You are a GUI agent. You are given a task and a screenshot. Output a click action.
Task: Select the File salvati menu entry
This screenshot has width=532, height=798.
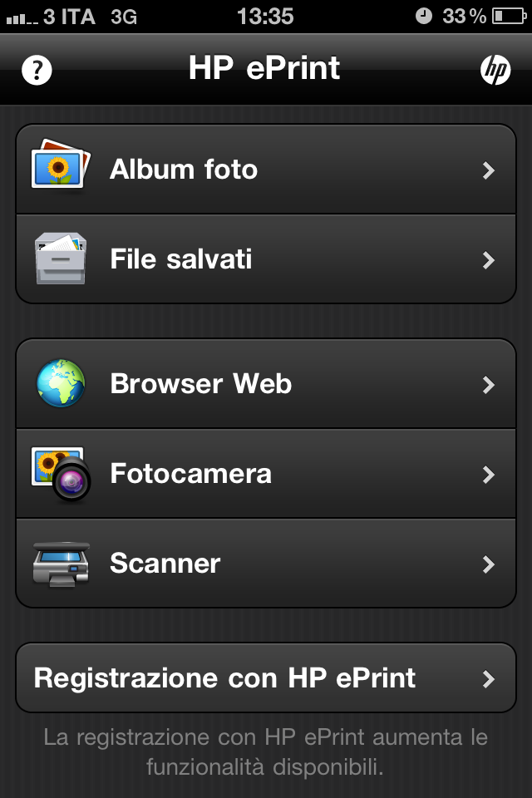coord(181,259)
